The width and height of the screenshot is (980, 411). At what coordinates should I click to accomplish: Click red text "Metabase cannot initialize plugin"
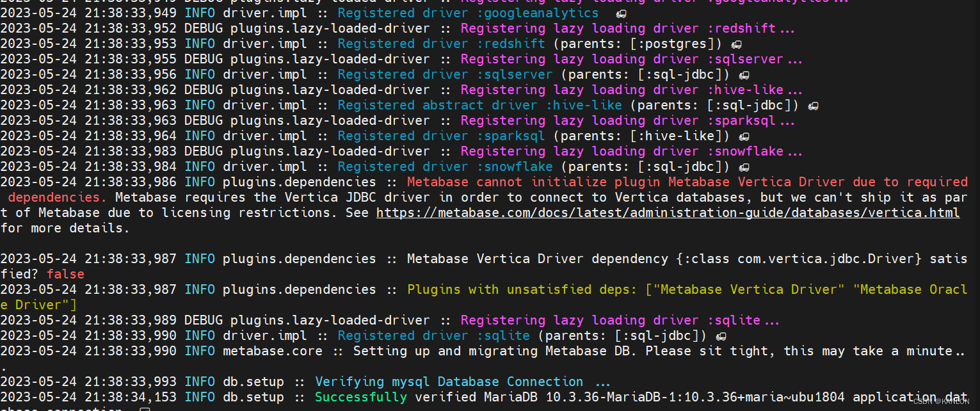pyautogui.click(x=533, y=182)
